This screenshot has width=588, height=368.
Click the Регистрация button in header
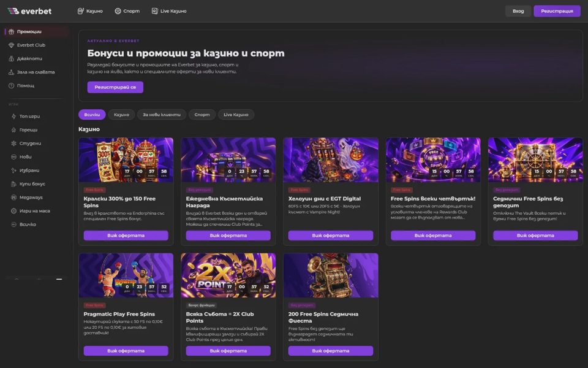(557, 11)
